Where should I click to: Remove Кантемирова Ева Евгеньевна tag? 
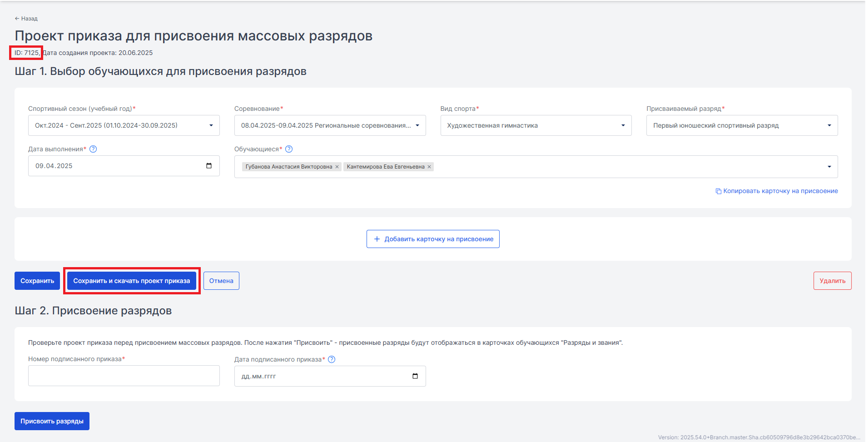[429, 167]
